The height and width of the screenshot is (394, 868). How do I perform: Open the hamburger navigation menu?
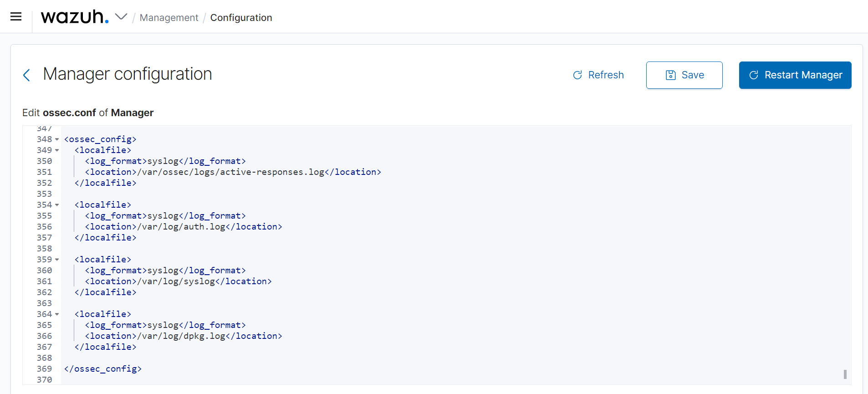(x=16, y=17)
